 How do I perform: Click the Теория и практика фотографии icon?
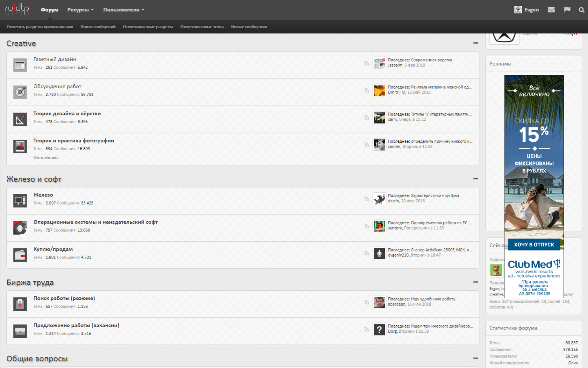tap(20, 146)
